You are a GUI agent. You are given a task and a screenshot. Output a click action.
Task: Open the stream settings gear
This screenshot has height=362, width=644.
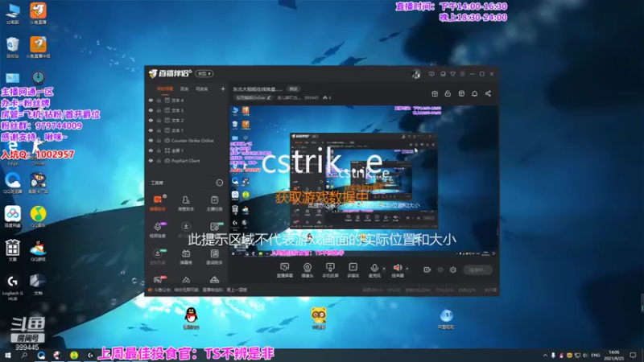(x=453, y=269)
